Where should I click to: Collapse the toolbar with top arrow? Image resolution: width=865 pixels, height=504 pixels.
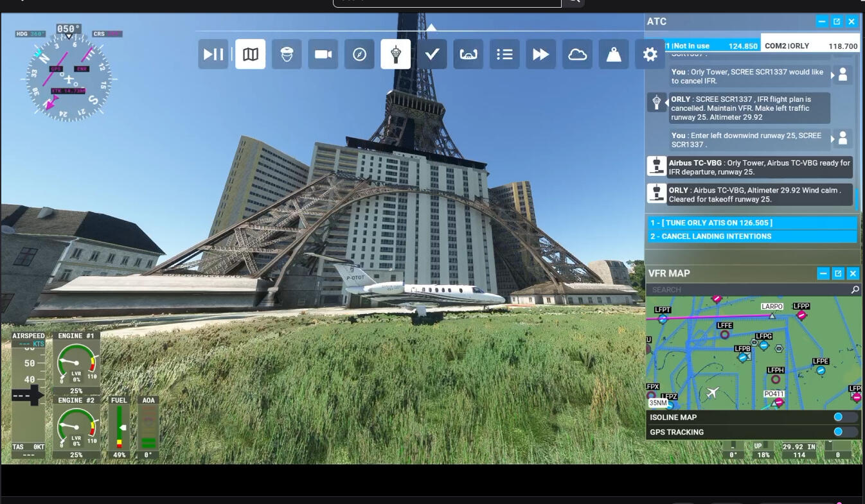(432, 28)
